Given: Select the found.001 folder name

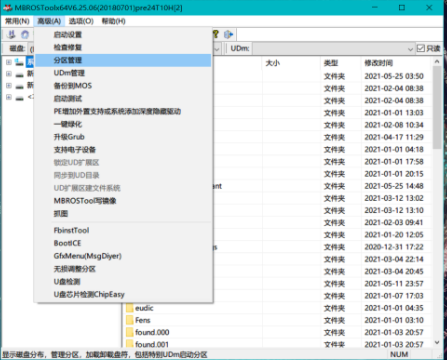Looking at the screenshot, I should [x=152, y=344].
